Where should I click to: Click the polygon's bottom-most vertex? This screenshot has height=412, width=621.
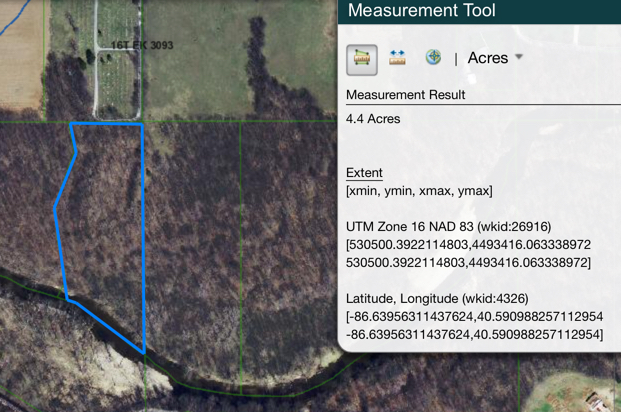tap(144, 352)
